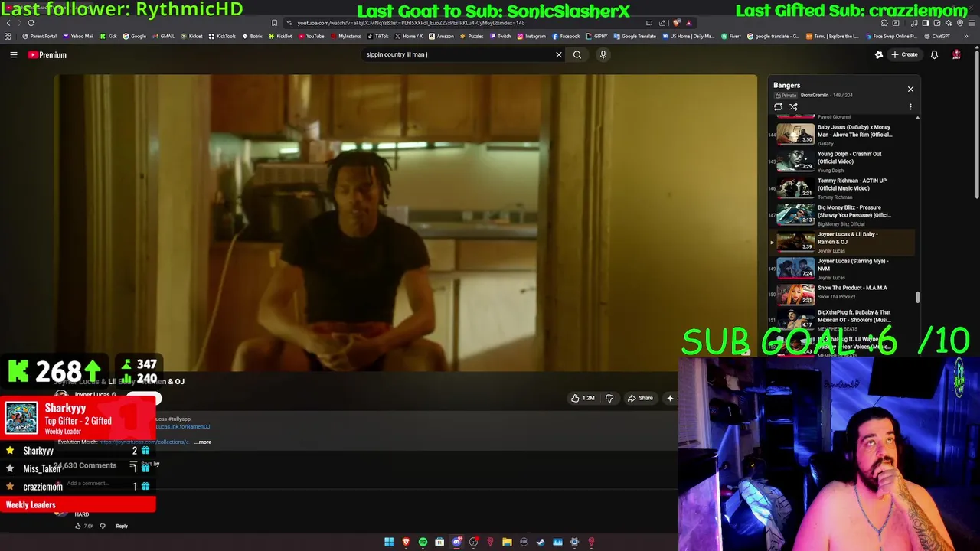Open Yahoo Mail bookmark

(x=78, y=36)
